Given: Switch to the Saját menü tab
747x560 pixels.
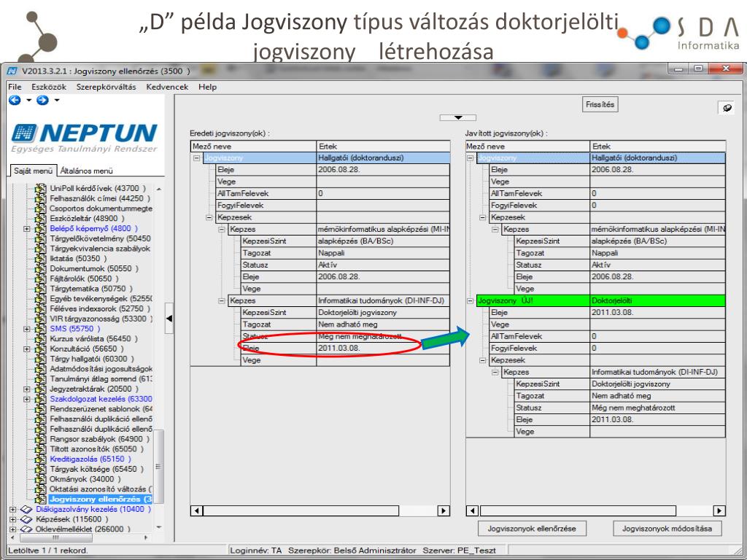Looking at the screenshot, I should click(x=33, y=171).
